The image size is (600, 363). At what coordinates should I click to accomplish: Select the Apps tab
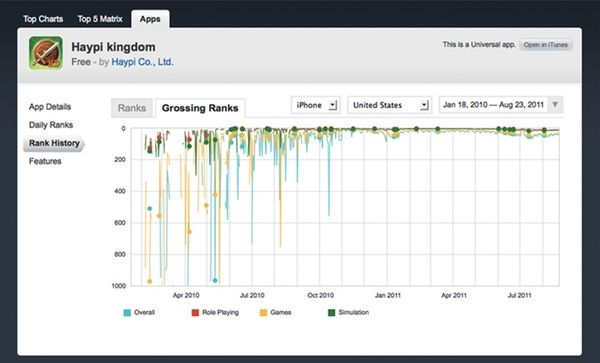tap(150, 19)
